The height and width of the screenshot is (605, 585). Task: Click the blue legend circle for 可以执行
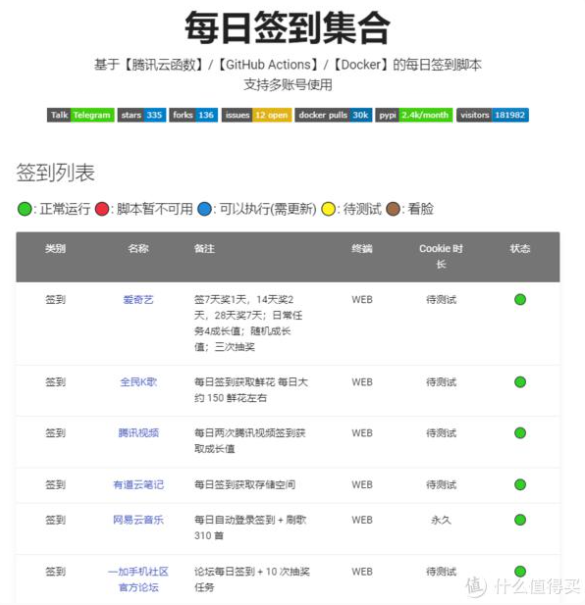click(x=204, y=209)
